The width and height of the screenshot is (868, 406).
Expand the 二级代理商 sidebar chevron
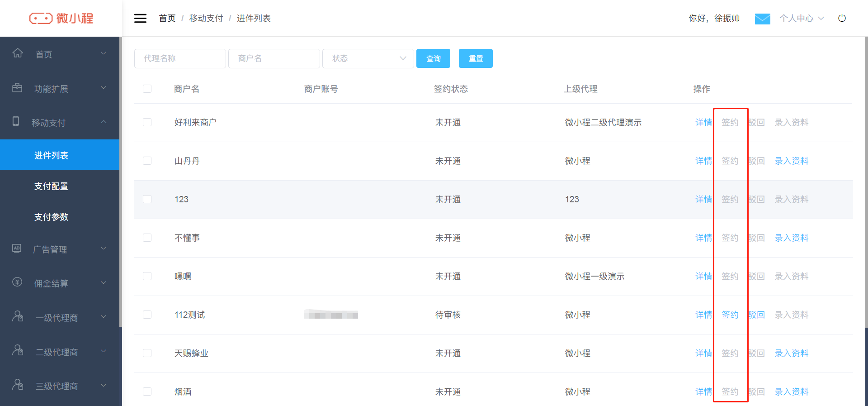(104, 351)
